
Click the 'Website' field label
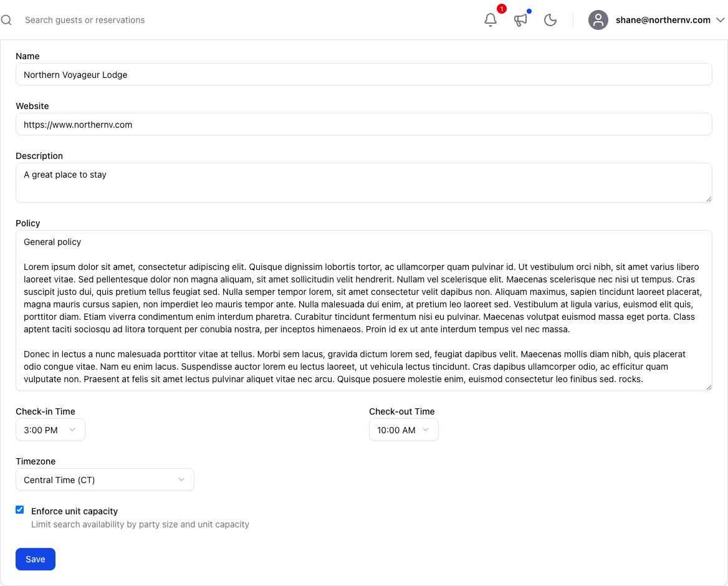[x=32, y=106]
